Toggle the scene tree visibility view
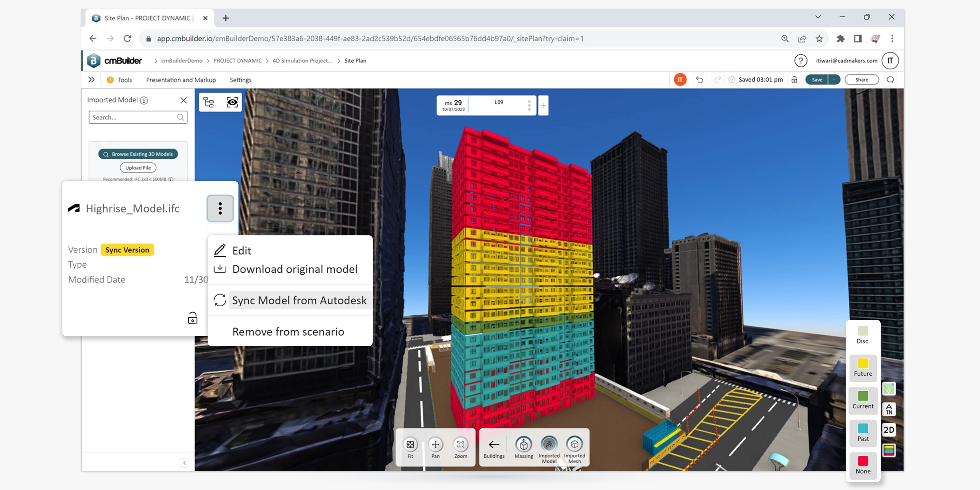The width and height of the screenshot is (980, 490). pyautogui.click(x=208, y=102)
